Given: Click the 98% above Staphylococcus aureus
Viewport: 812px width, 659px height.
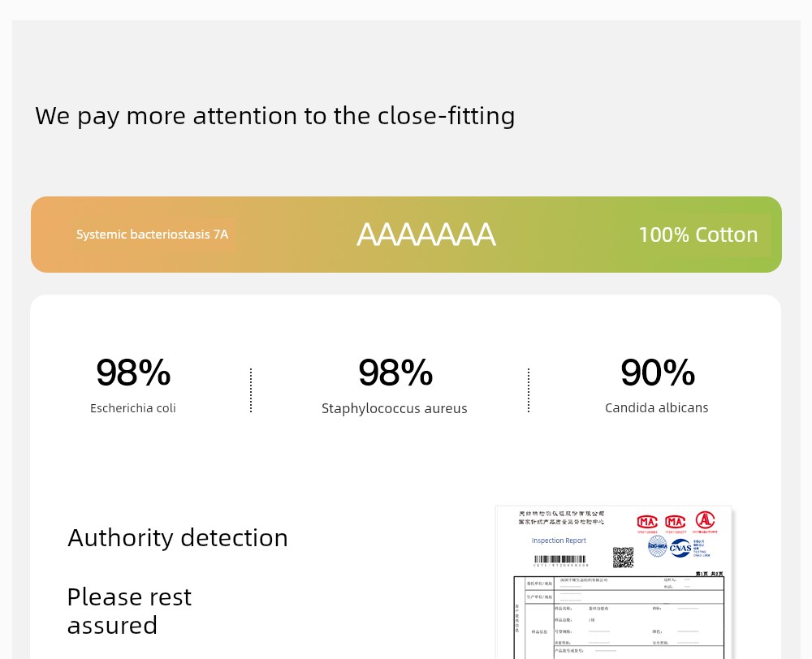Looking at the screenshot, I should pos(395,373).
